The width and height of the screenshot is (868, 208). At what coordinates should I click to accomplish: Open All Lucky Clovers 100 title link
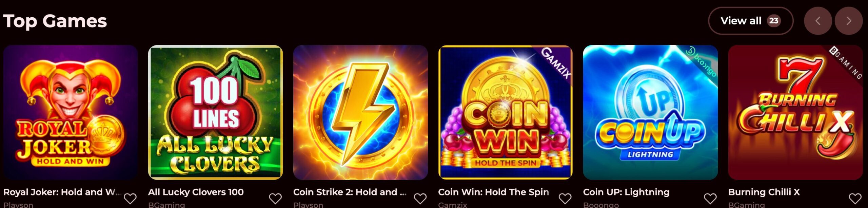tap(196, 192)
